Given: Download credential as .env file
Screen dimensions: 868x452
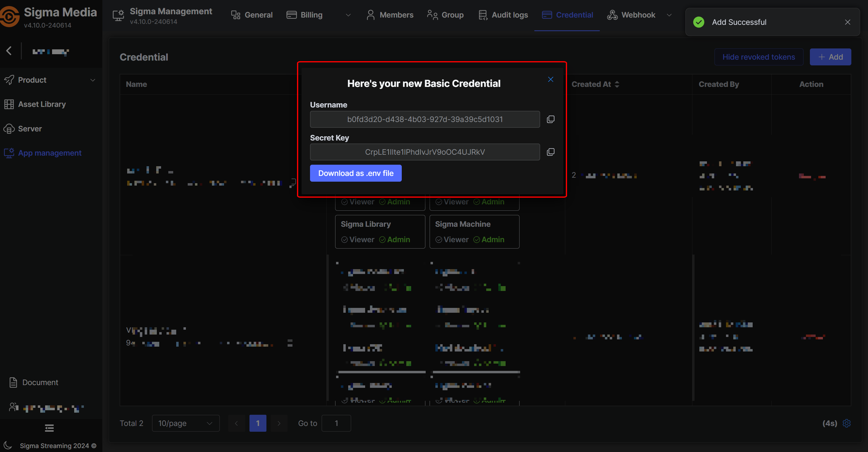Looking at the screenshot, I should (355, 173).
